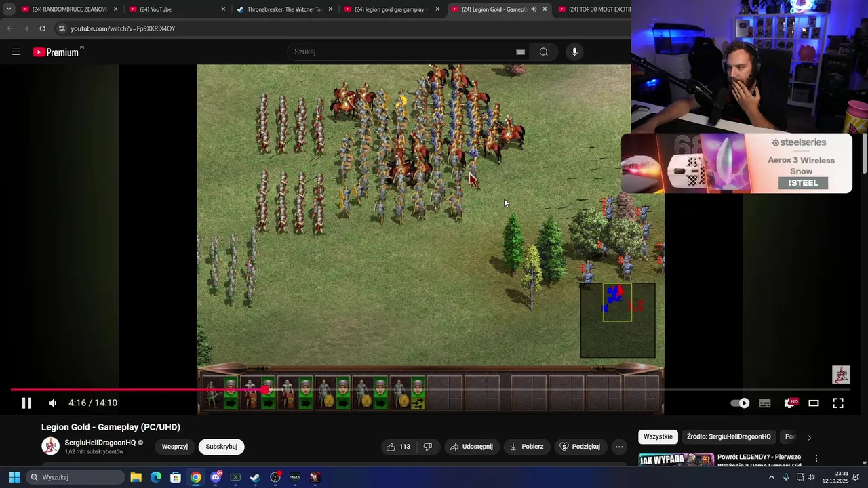Open the Windows Start menu

14,477
